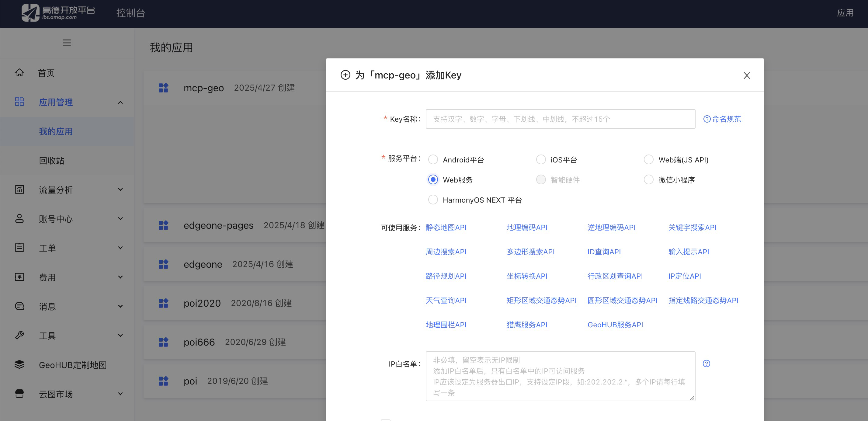Open the 路径规划API service link
This screenshot has width=868, height=421.
pos(446,276)
